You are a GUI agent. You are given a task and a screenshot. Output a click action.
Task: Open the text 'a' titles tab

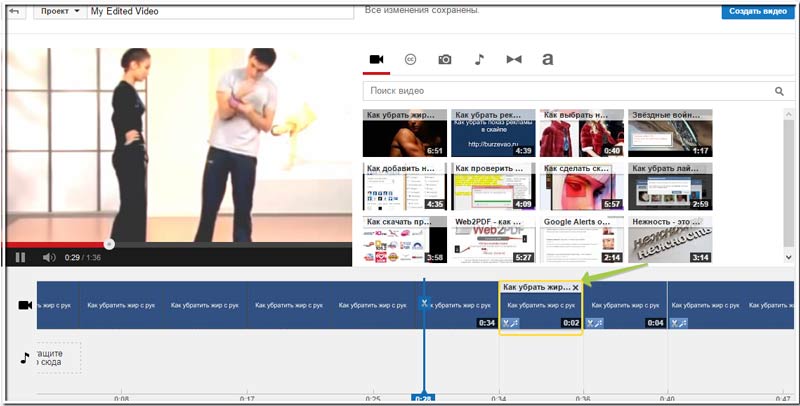[x=547, y=60]
